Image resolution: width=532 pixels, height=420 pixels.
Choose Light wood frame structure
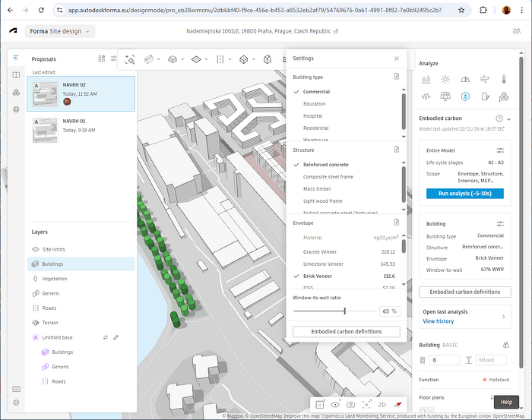pos(323,201)
